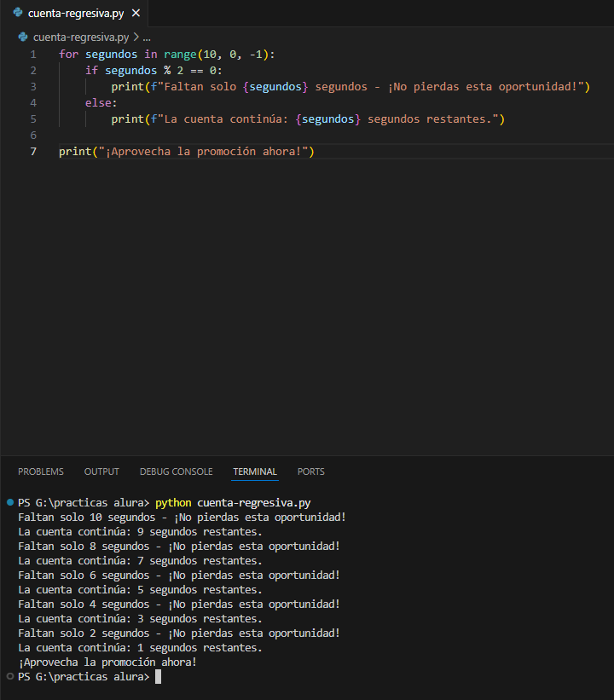Click the hollow circle beside the last prompt
Screen dimensions: 614x700
(9, 676)
